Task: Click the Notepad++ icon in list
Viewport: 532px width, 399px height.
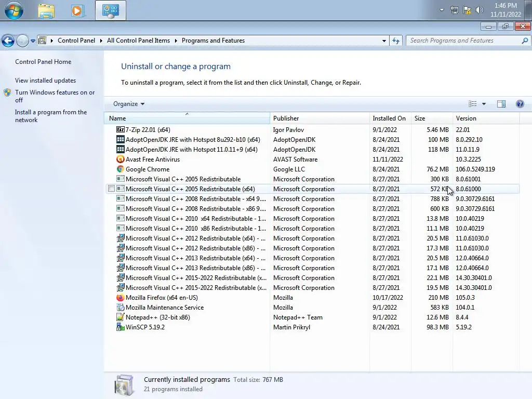Action: click(x=120, y=317)
